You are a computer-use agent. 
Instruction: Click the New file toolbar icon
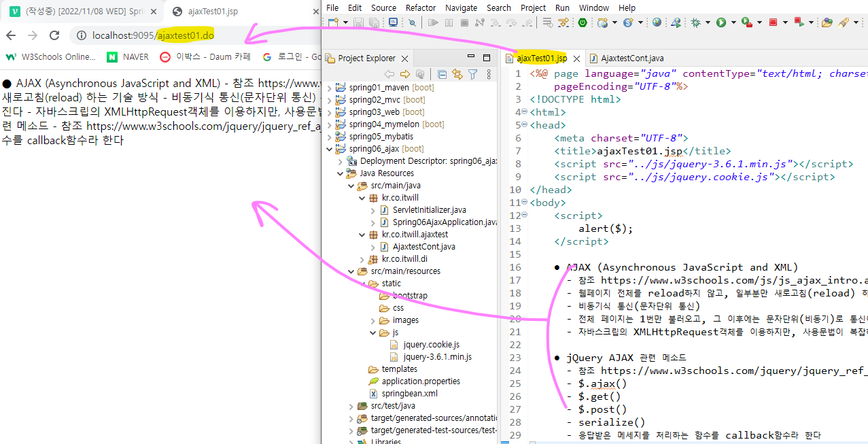(x=332, y=22)
